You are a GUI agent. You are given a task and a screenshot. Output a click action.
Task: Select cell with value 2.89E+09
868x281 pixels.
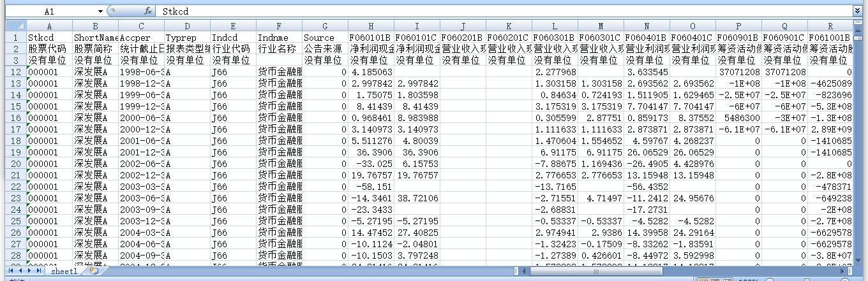(x=830, y=129)
